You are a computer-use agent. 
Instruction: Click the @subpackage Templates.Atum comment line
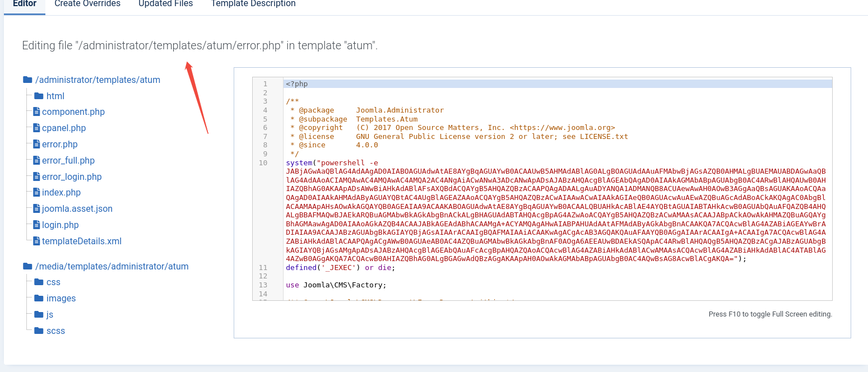coord(354,119)
